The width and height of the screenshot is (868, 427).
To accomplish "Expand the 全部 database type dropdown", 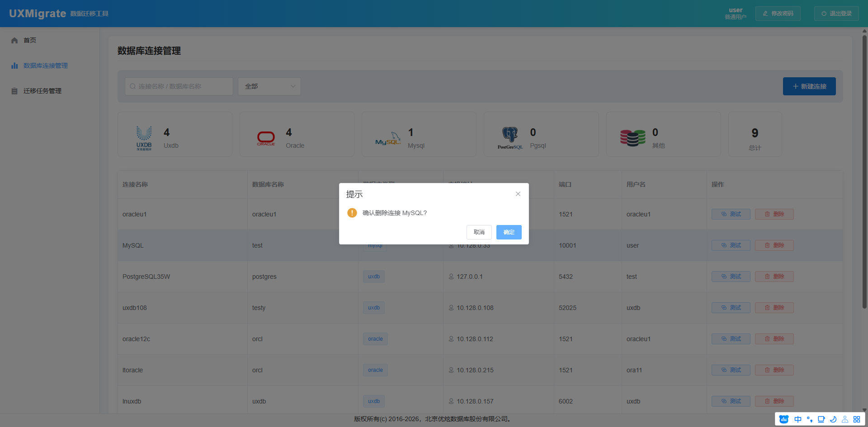I will point(269,86).
